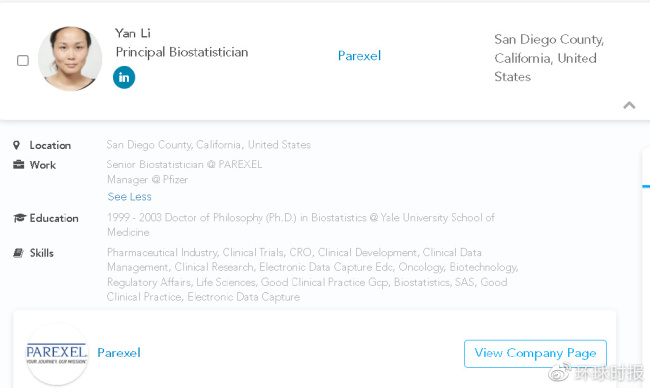Click the Location pin icon
The width and height of the screenshot is (650, 388).
17,145
